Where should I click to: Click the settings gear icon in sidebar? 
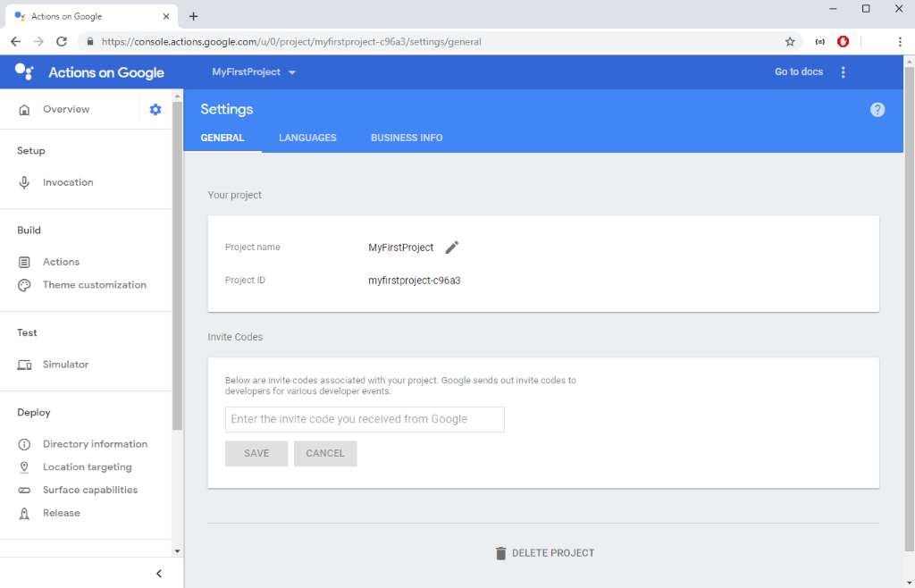155,109
